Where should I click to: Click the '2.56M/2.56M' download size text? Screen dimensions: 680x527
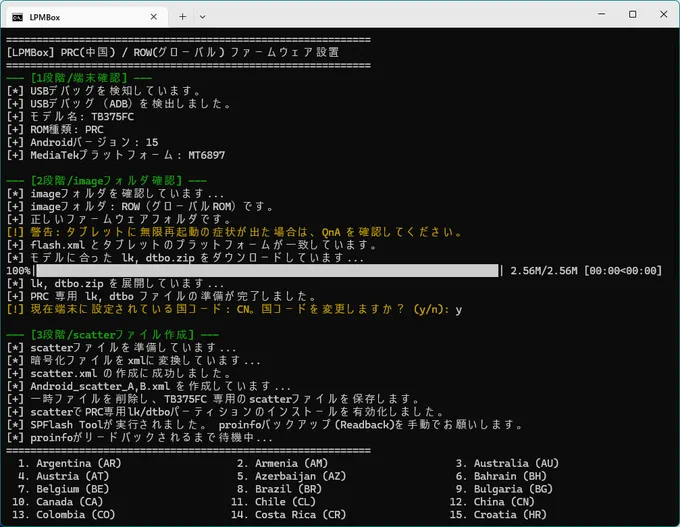click(x=544, y=271)
